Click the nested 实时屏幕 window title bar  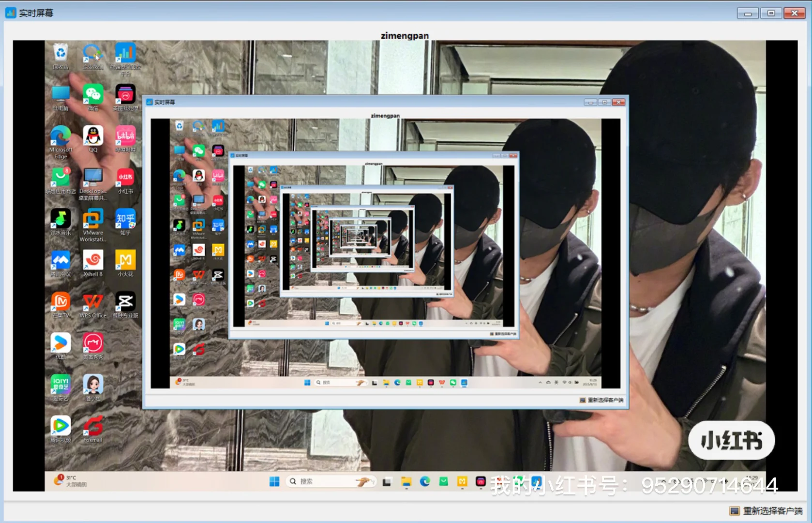point(386,102)
